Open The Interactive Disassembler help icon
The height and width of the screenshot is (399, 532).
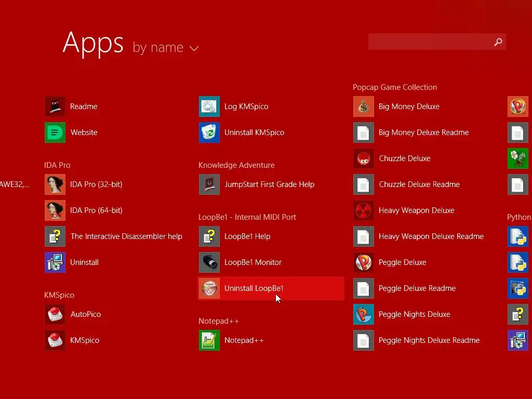(55, 236)
